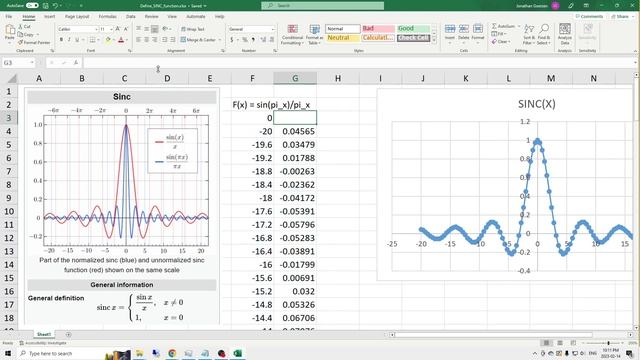The image size is (640, 360).
Task: Apply Percent Style
Action: [x=244, y=40]
